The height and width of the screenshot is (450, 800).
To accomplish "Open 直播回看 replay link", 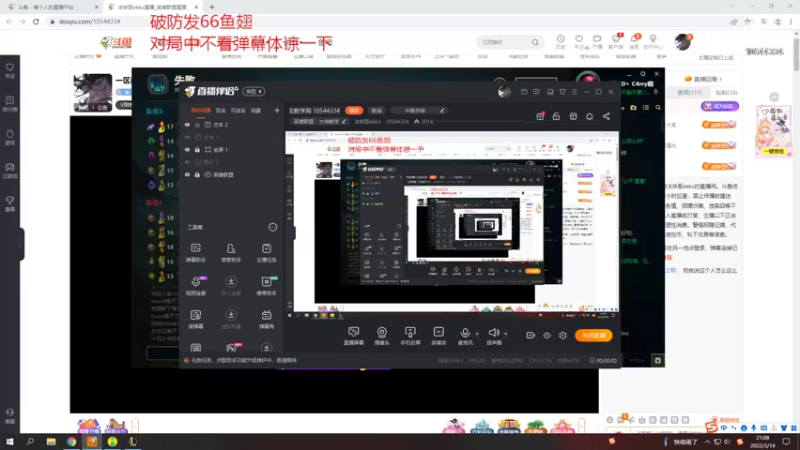I will click(704, 79).
